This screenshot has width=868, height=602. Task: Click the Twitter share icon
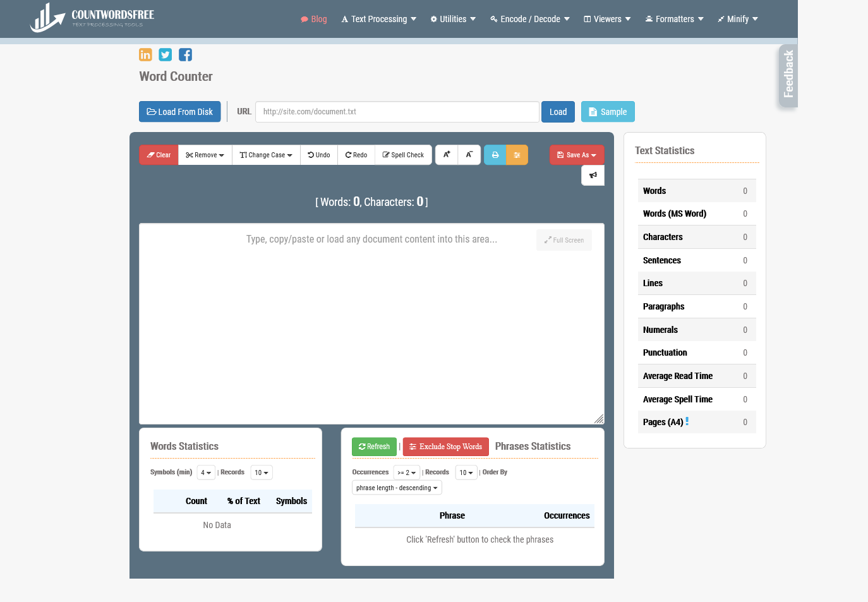[166, 55]
